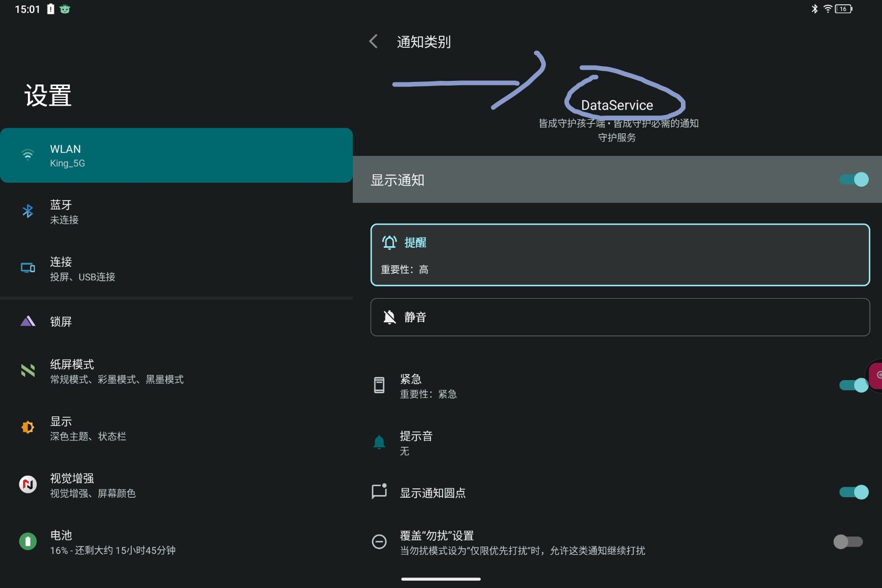This screenshot has width=882, height=588.
Task: Tap the muted bell icon beside 静音
Action: [x=390, y=317]
